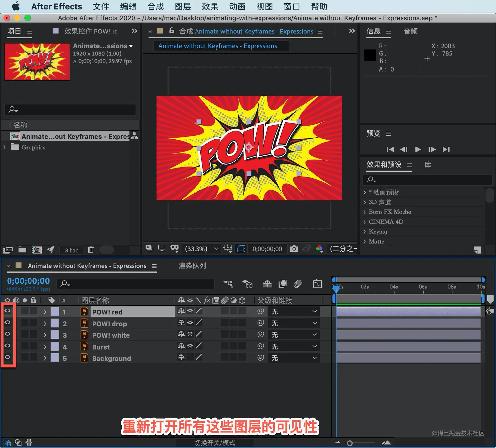Open parent dropdown for POW! drop layer
The image size is (496, 448).
coord(294,323)
